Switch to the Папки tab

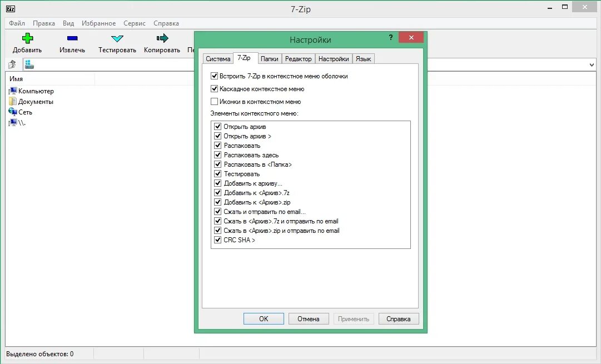(270, 58)
